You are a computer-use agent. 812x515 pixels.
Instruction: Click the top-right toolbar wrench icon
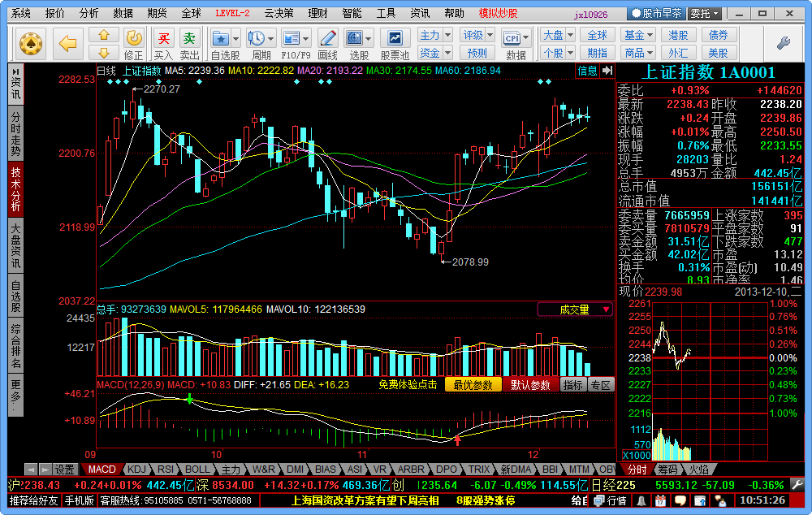784,43
